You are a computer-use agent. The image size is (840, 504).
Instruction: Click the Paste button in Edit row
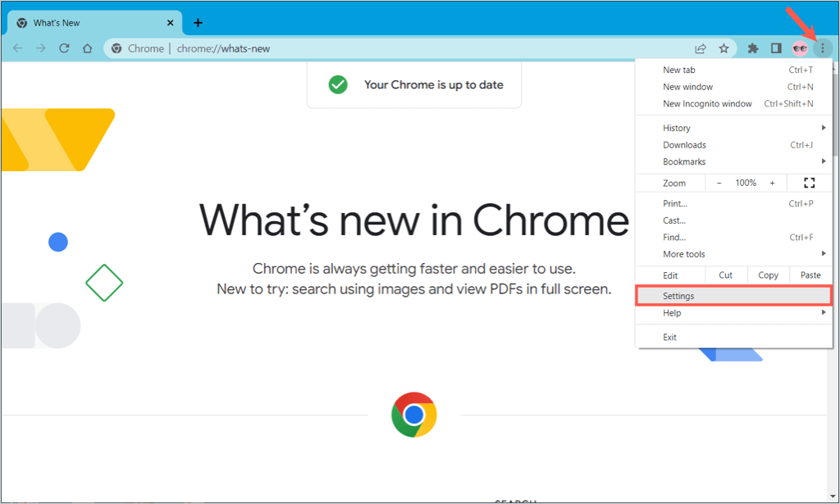(810, 275)
